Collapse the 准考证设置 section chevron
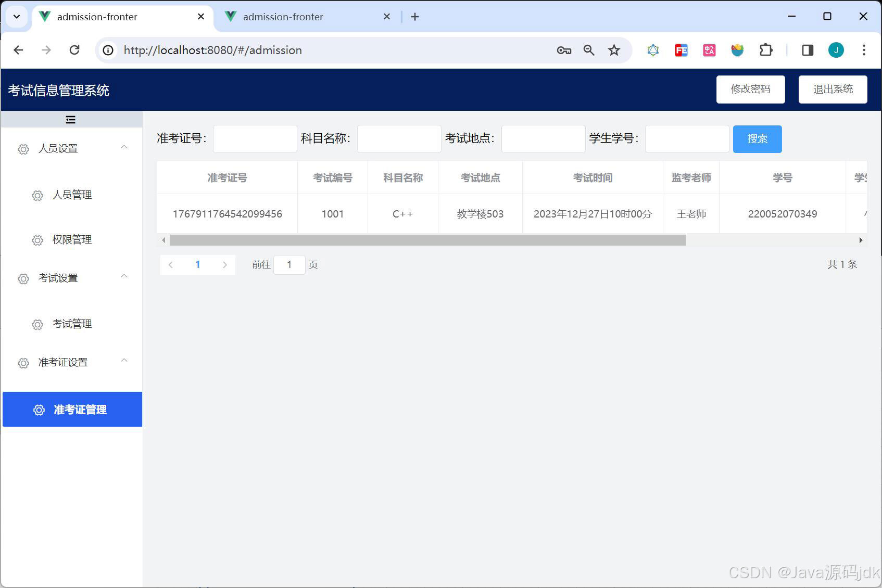 tap(124, 361)
